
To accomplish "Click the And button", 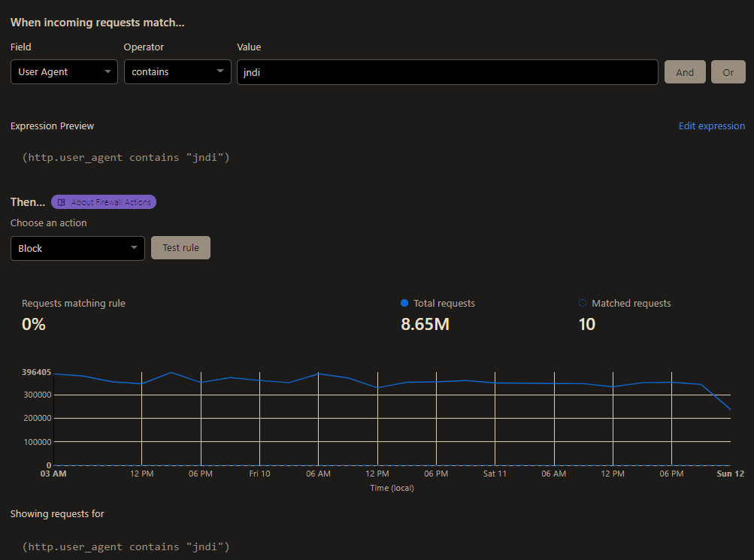I will (x=685, y=72).
